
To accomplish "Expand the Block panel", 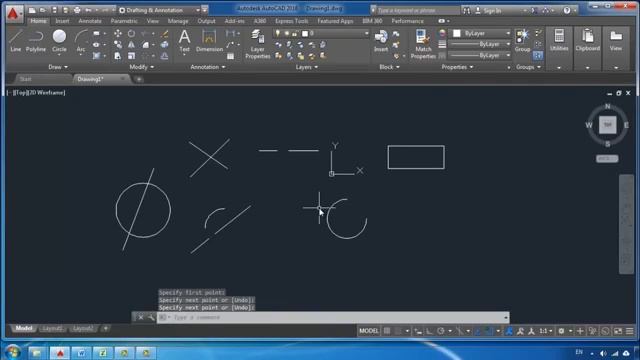I will 389,67.
